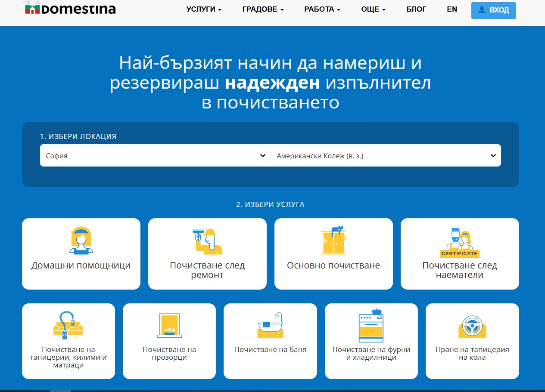Pick the Почистване на баня bathtub icon

coord(270,326)
